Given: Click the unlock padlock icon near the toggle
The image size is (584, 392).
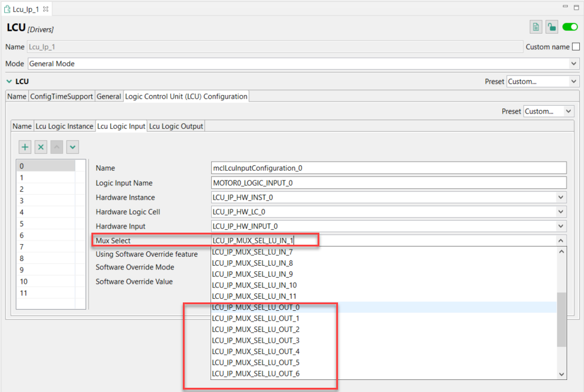Looking at the screenshot, I should pos(552,27).
